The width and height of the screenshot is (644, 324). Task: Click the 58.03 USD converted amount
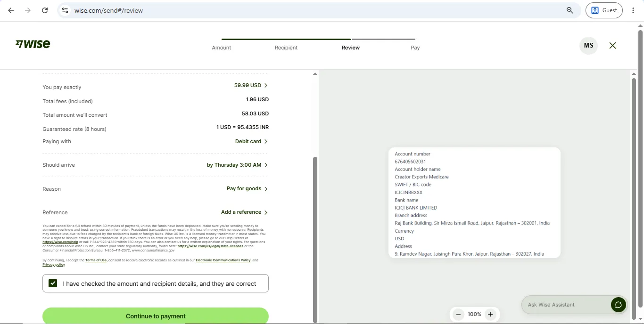[256, 113]
